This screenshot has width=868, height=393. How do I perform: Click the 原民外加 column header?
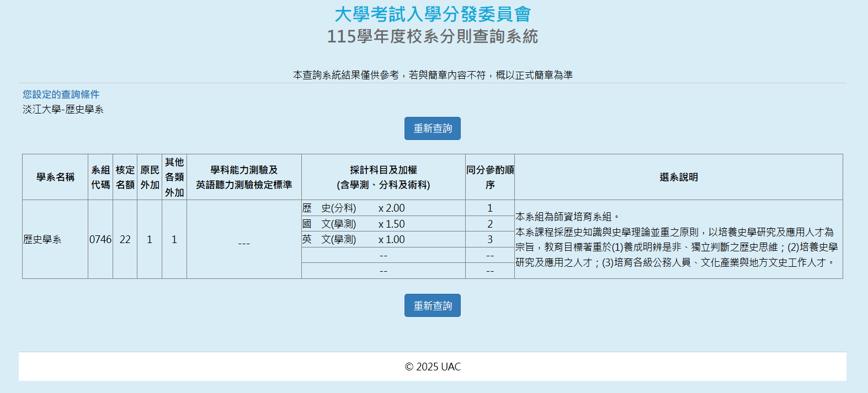click(150, 177)
